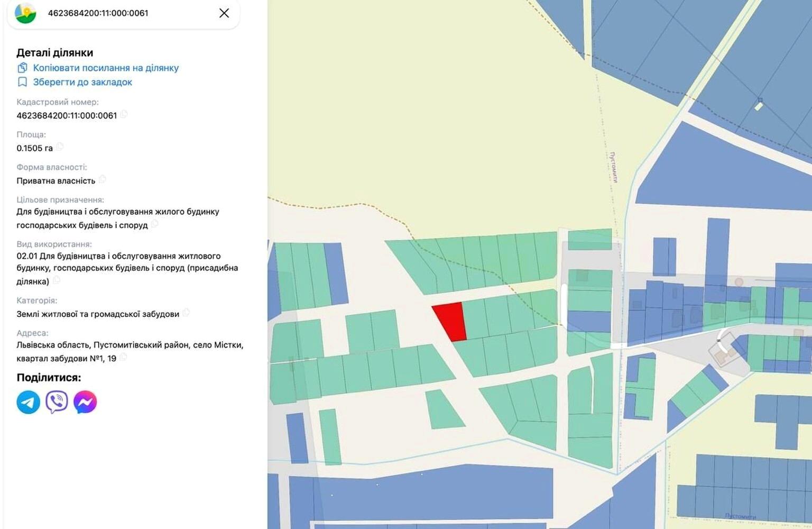The width and height of the screenshot is (812, 529).
Task: Copy the cadastral number value
Action: (124, 114)
